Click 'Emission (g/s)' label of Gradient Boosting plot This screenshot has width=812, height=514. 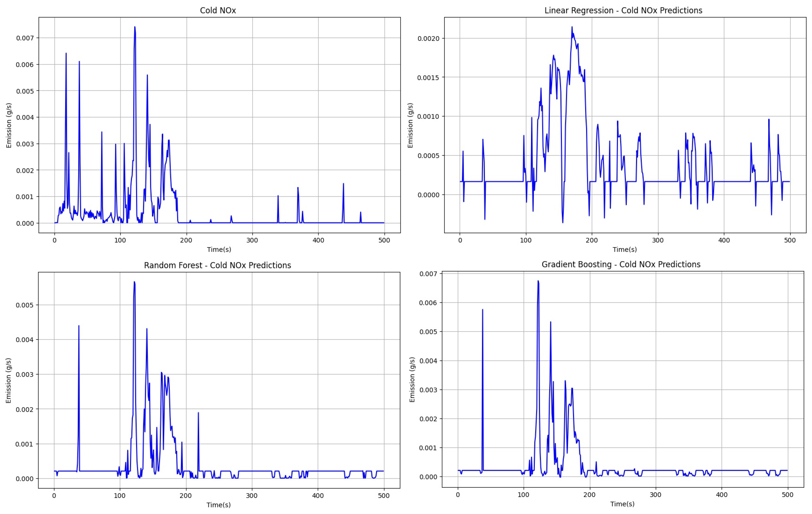click(x=412, y=379)
